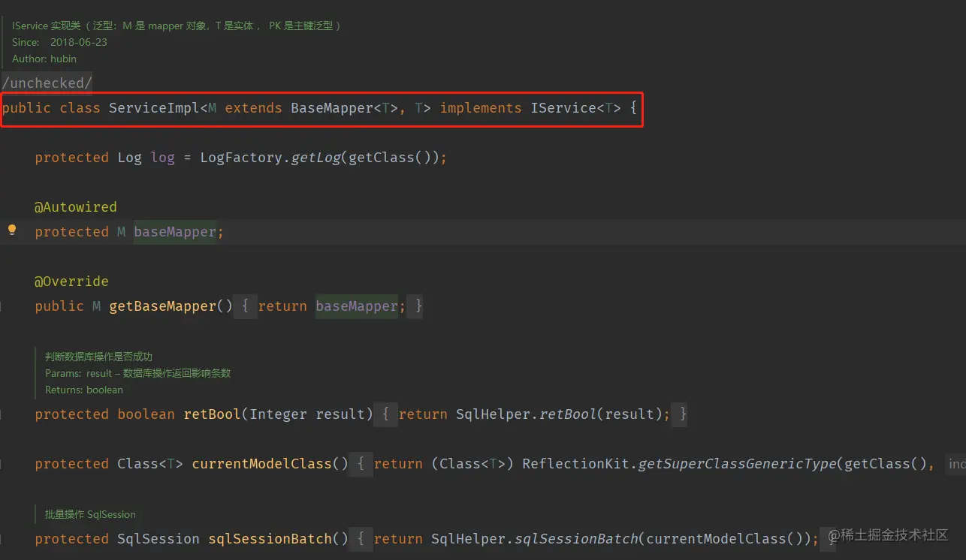Viewport: 966px width, 560px height.
Task: Expand the folded opening brace after getBaseMapper()
Action: click(x=245, y=306)
